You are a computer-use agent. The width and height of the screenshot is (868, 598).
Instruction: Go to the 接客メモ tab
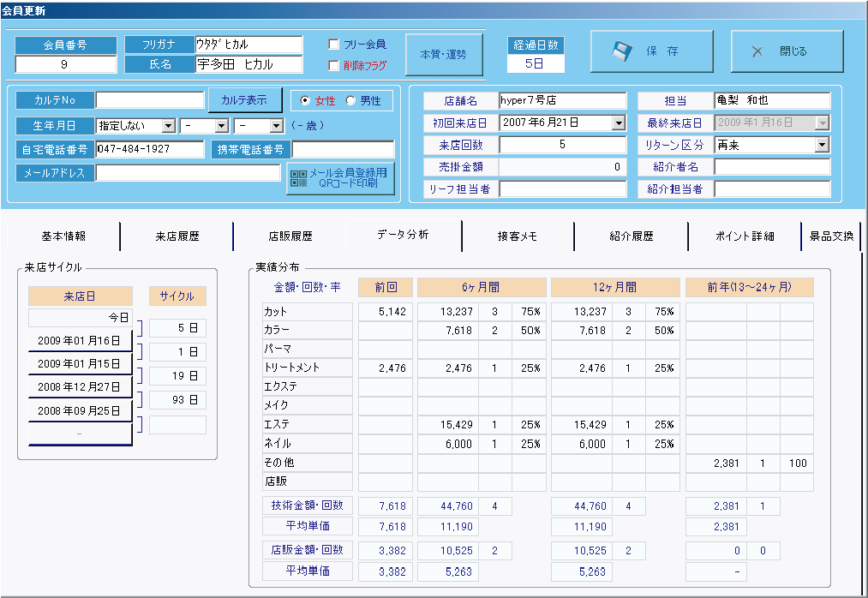point(517,236)
